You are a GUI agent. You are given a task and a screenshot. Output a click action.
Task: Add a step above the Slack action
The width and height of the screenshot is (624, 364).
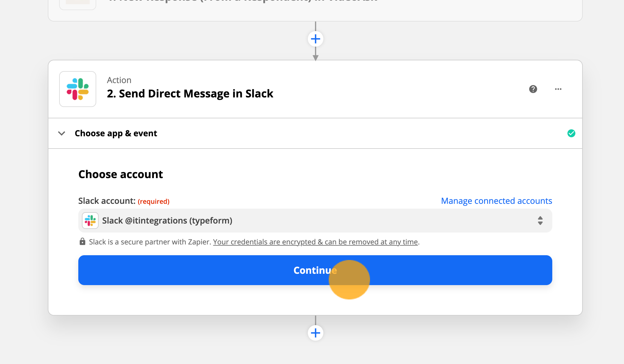pos(316,39)
